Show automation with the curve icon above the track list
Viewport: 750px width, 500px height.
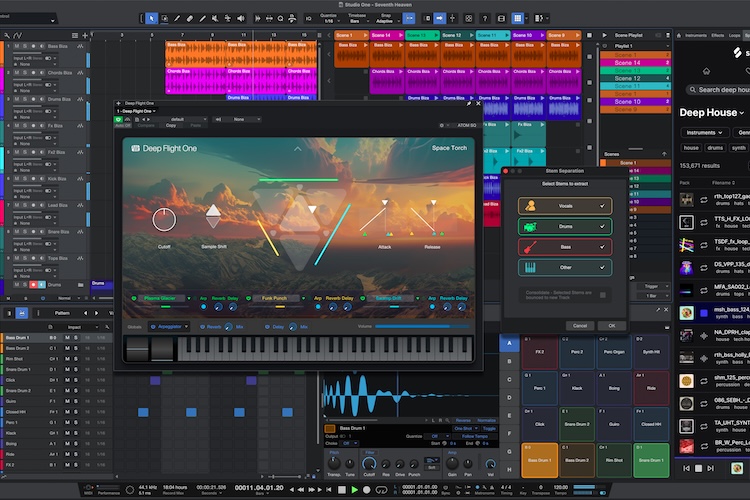[x=18, y=35]
